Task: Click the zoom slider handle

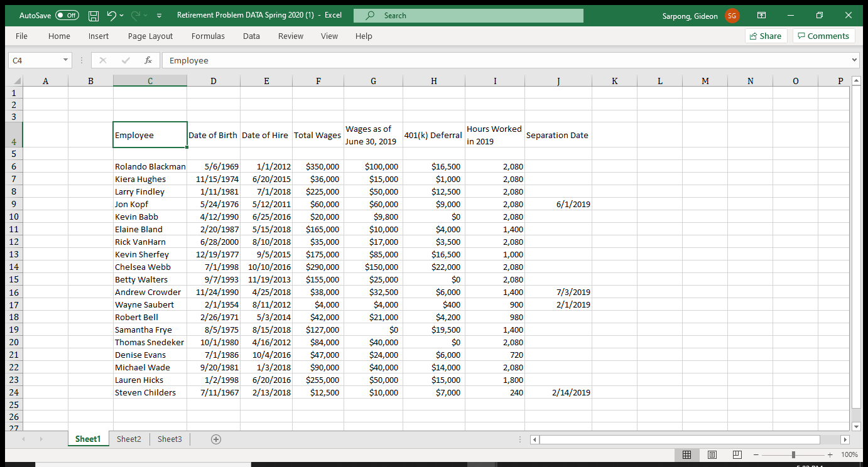Action: pyautogui.click(x=793, y=454)
